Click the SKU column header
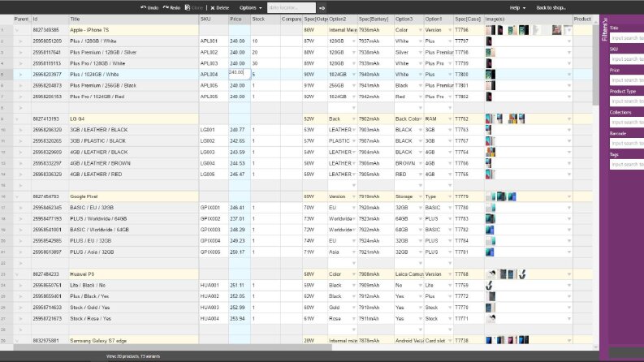The image size is (644, 362). point(214,19)
